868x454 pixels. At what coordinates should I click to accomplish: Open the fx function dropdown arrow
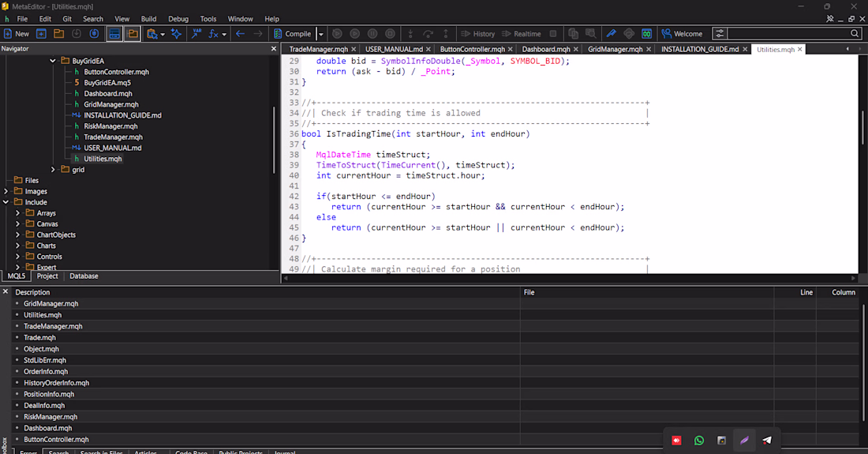click(224, 34)
